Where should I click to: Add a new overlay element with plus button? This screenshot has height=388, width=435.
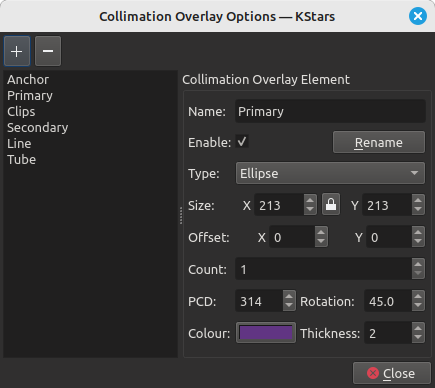click(17, 51)
